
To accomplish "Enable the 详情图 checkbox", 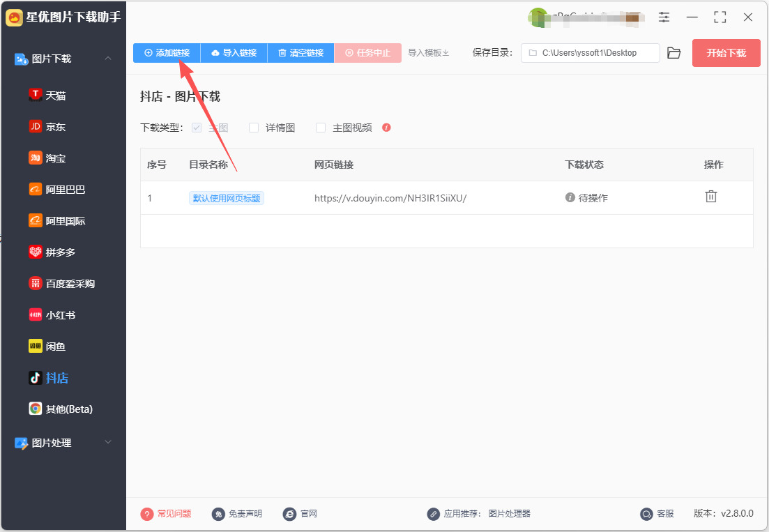I will (254, 128).
